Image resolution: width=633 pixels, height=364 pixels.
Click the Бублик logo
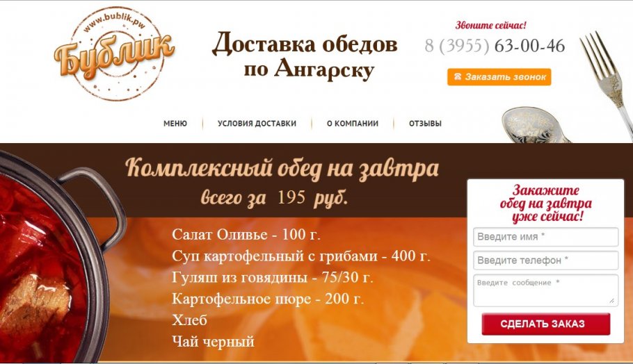point(114,53)
